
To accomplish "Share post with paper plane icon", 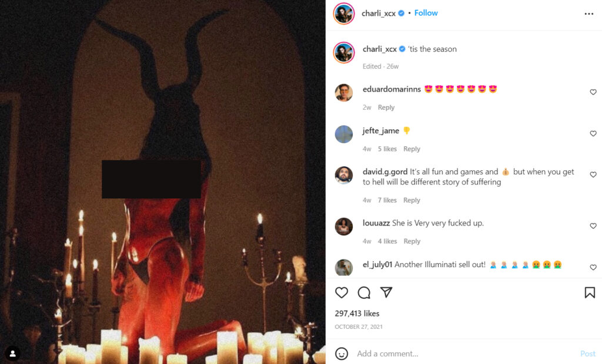I will pos(386,292).
